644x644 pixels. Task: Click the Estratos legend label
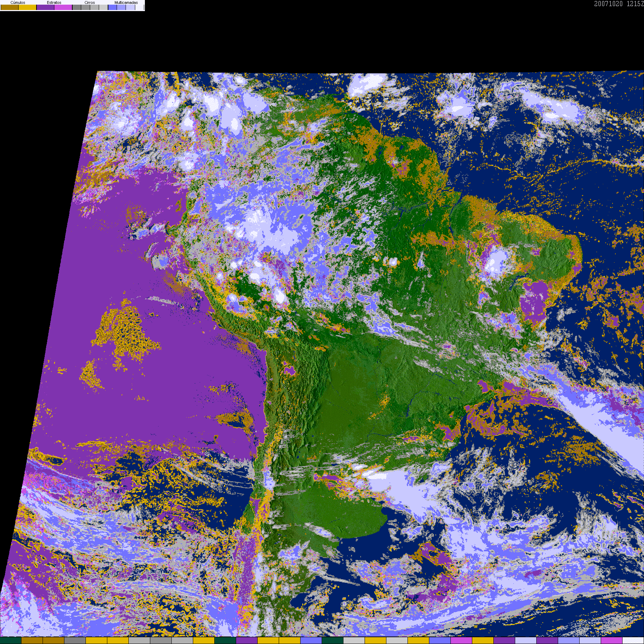coord(54,3)
